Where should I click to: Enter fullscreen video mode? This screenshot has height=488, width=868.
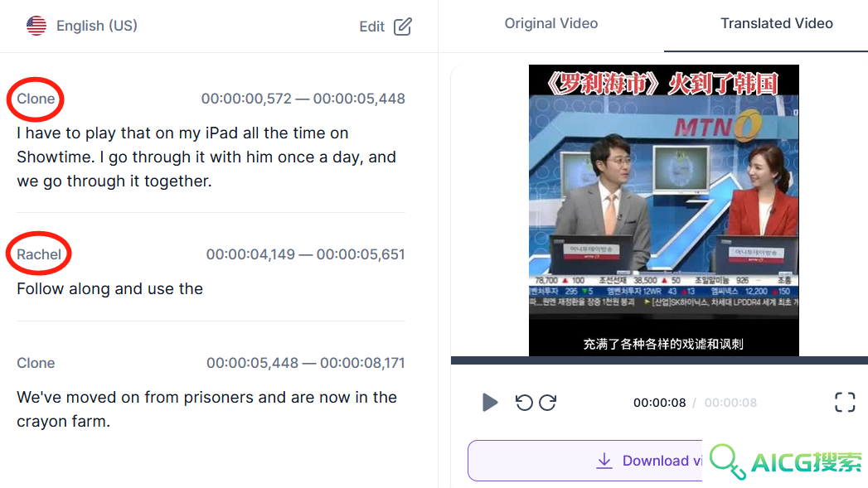point(845,402)
